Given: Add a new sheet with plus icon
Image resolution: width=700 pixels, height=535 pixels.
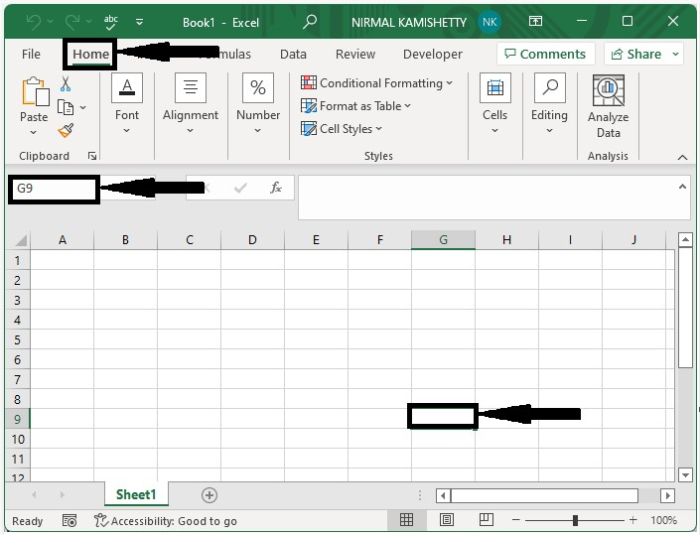Looking at the screenshot, I should point(209,495).
